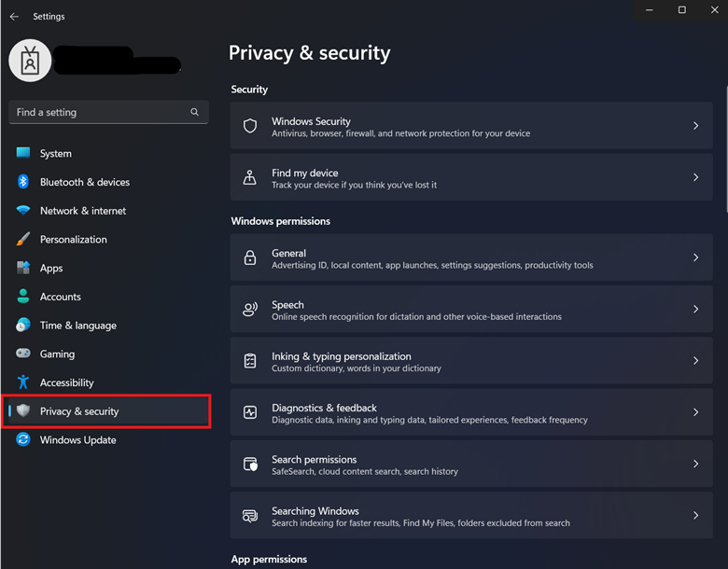This screenshot has height=569, width=728.
Task: Click the chevron on Speech row
Action: [695, 309]
